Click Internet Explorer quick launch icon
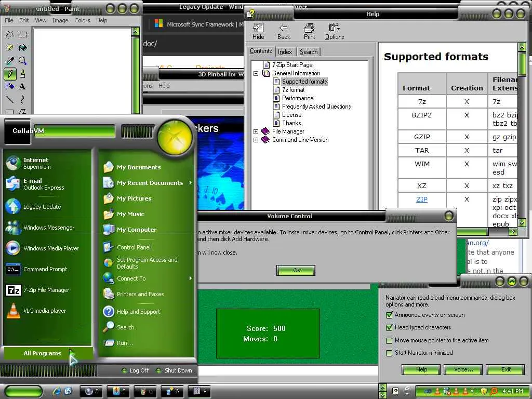Image resolution: width=532 pixels, height=399 pixels. coord(57,391)
